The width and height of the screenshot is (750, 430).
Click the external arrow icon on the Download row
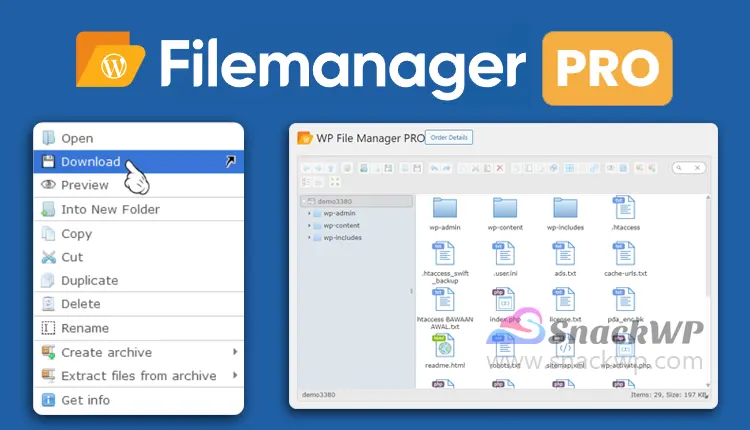(231, 162)
